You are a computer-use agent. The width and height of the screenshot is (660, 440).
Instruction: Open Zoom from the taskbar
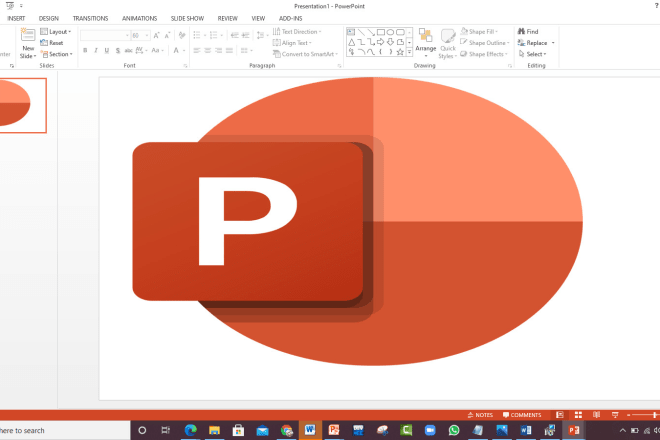430,430
